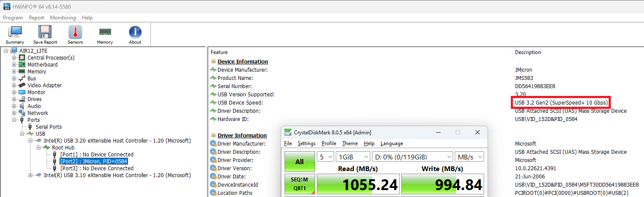The width and height of the screenshot is (644, 197).
Task: Click the Driver Information section icon
Action: click(213, 135)
